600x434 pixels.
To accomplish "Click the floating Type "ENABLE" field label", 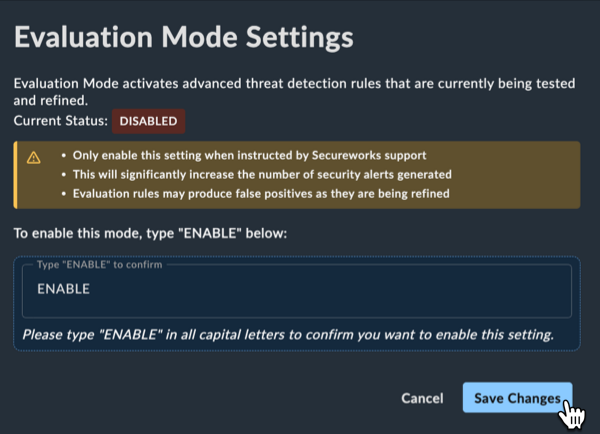I will [99, 264].
